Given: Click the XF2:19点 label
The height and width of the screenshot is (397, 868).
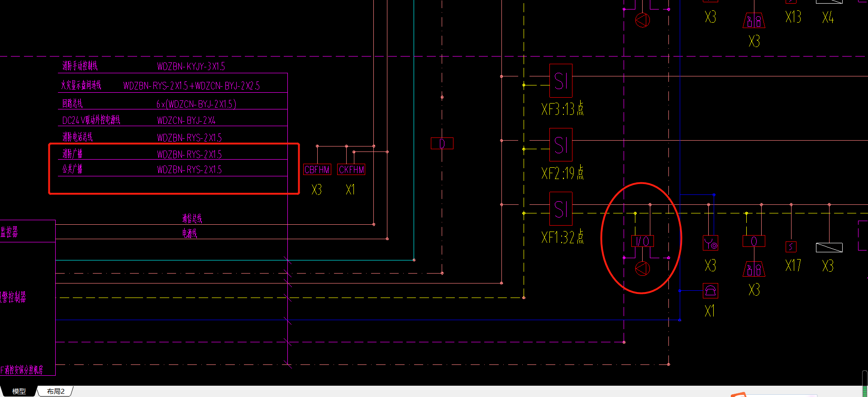Looking at the screenshot, I should click(563, 173).
